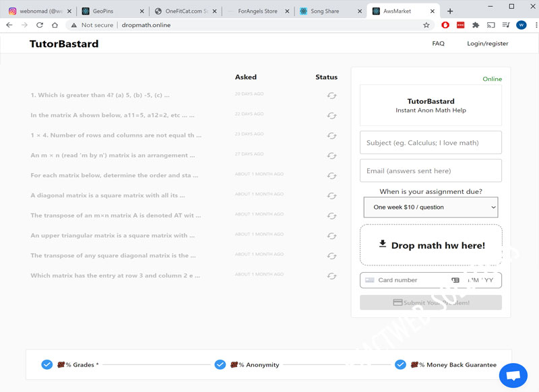Close the GeoPins tab

pyautogui.click(x=141, y=11)
